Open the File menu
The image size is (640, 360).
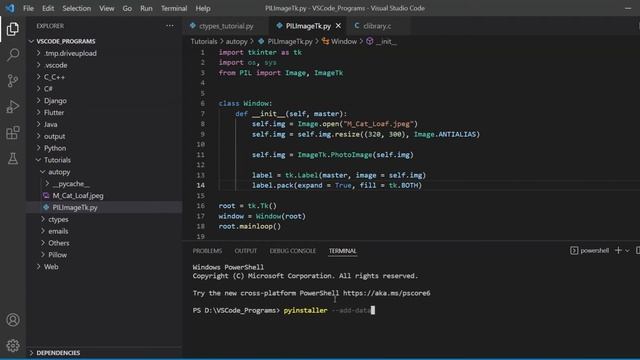(x=28, y=8)
